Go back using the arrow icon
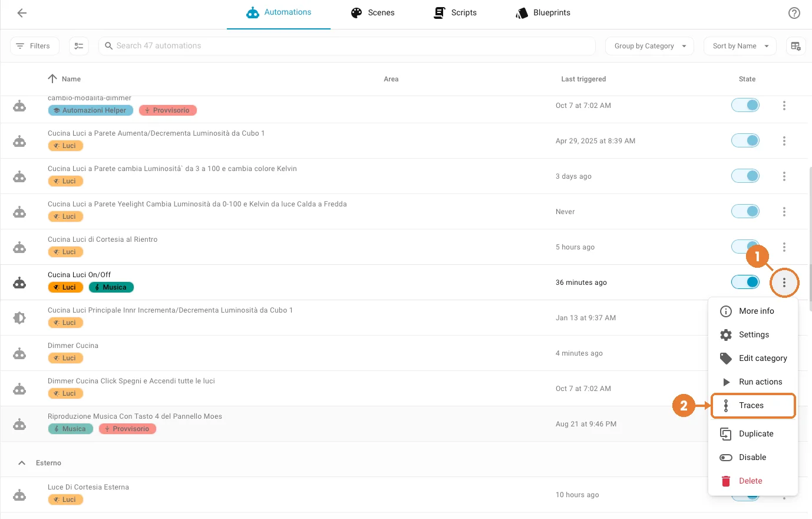812x519 pixels. point(22,13)
